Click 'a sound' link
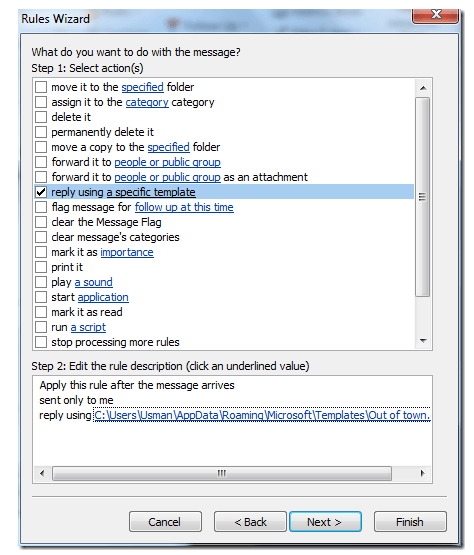474x555 pixels. click(93, 282)
